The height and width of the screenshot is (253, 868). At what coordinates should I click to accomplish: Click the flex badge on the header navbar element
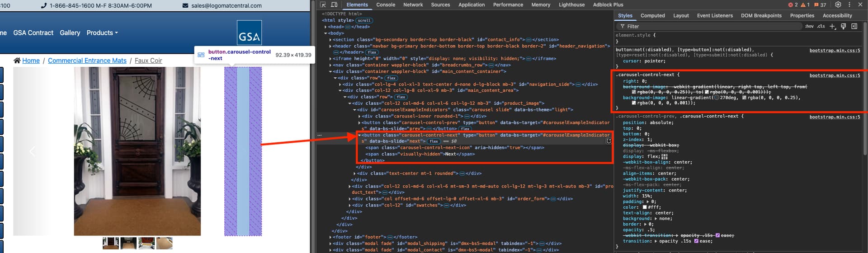[x=372, y=52]
